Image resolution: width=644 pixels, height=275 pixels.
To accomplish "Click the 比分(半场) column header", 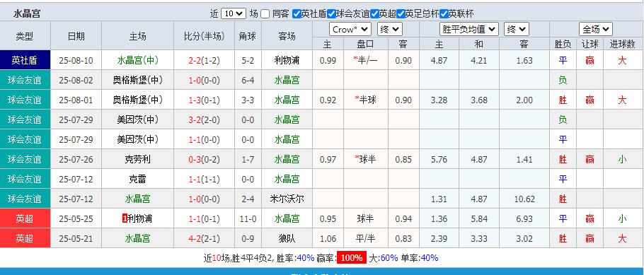I will [x=204, y=36].
